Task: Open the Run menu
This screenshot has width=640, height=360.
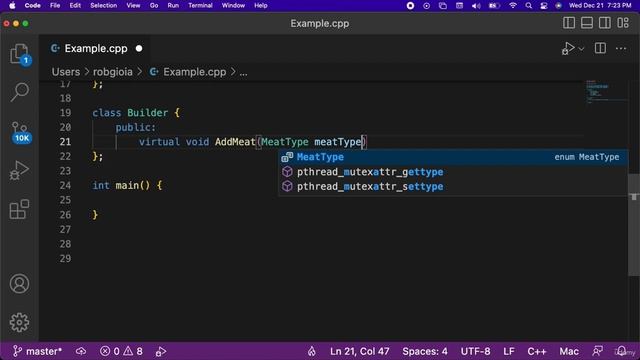Action: (173, 5)
